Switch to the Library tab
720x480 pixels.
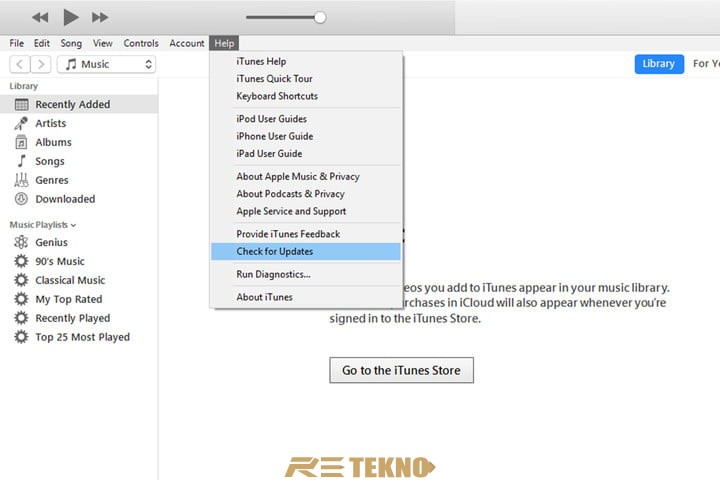[659, 64]
